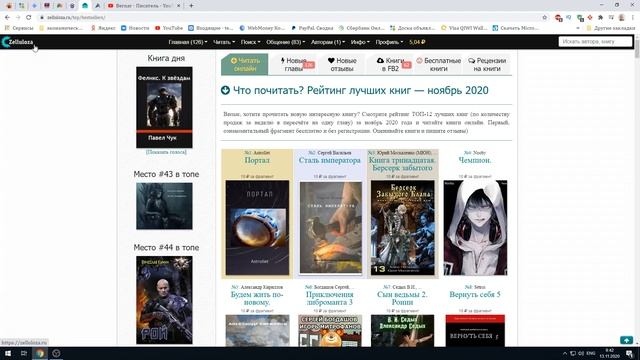Screen dimensions: 640x360
Task: Click the ENG language indicator in tray
Action: [x=591, y=353]
